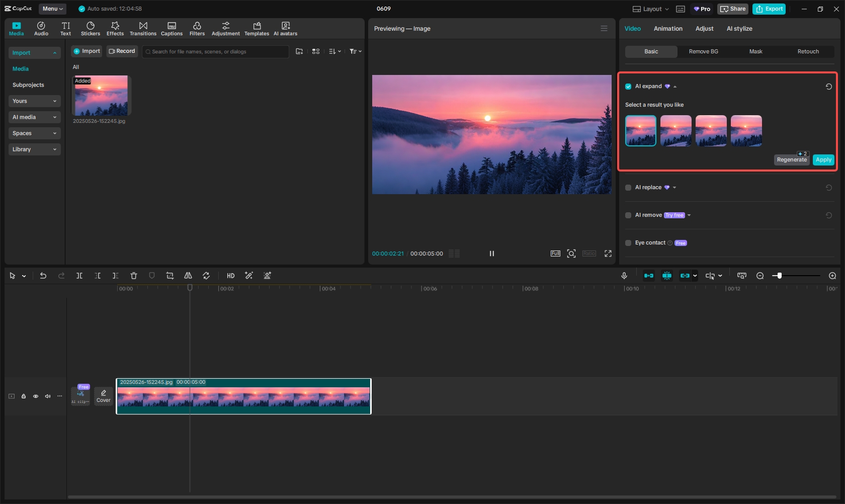Click the Regenerate button

(791, 160)
